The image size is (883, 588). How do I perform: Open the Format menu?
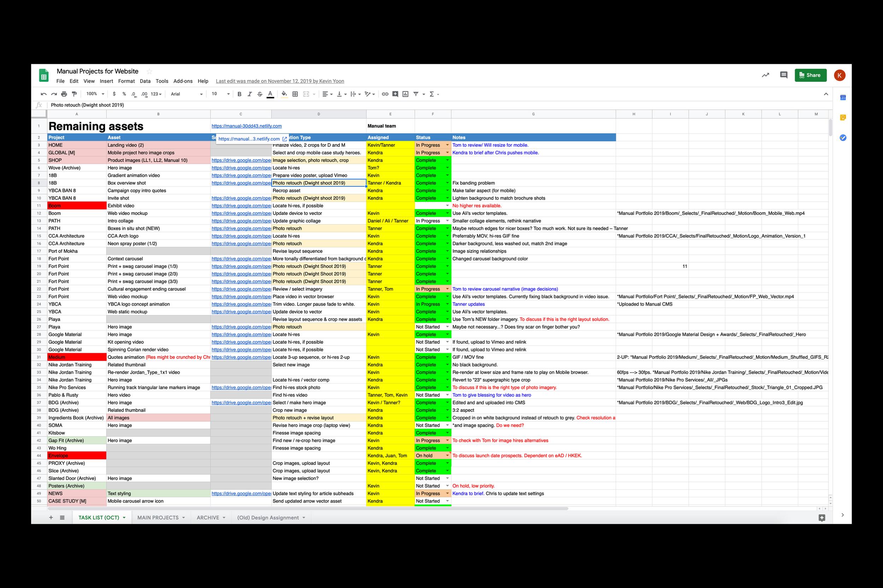(x=126, y=81)
